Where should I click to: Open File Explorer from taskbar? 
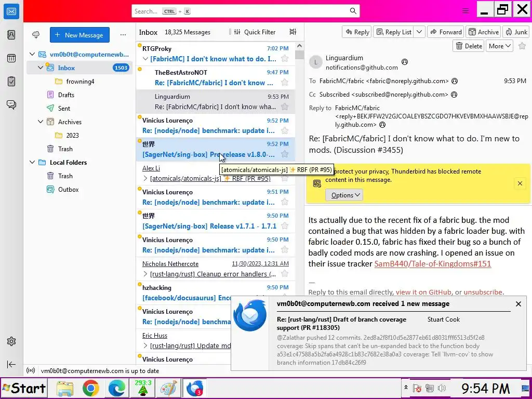64,389
